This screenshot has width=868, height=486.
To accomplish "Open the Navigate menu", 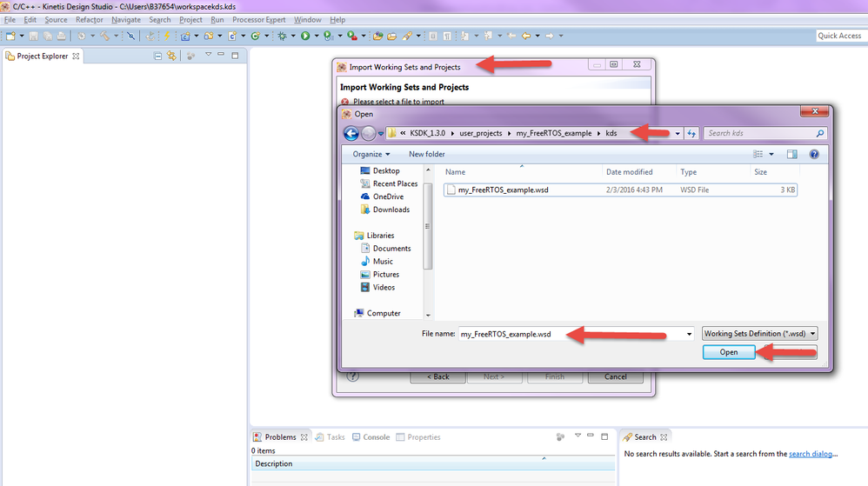I will (125, 20).
